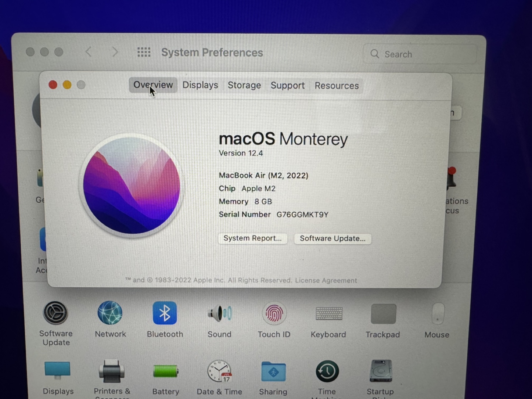Switch to the Displays tab
Image resolution: width=532 pixels, height=399 pixels.
(200, 85)
